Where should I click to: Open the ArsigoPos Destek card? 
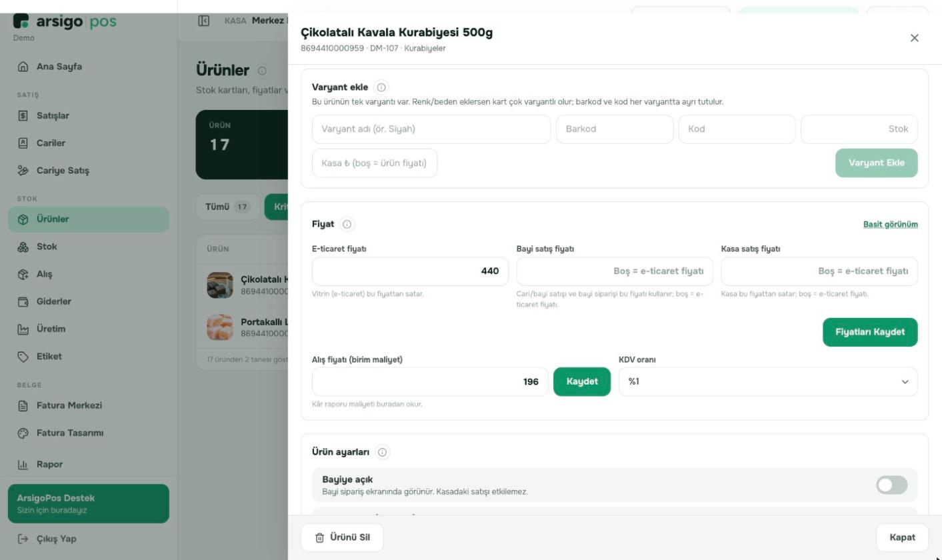pyautogui.click(x=89, y=503)
